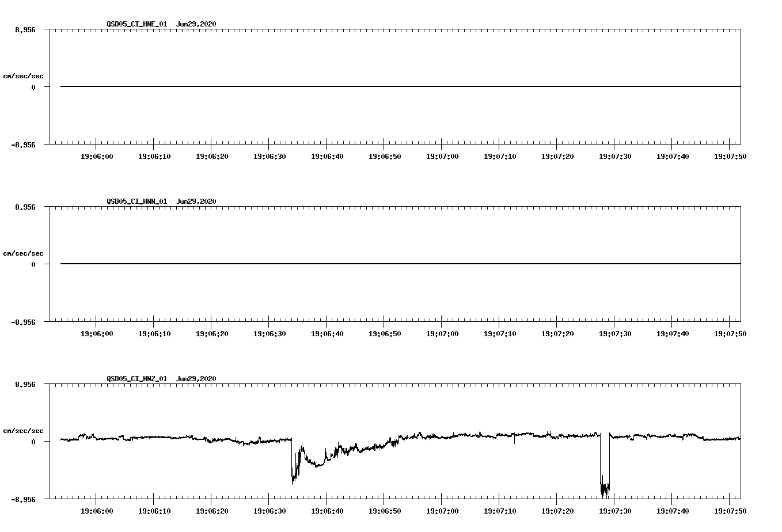
Task: Click the QSD05_CI_HNZ_01 channel title
Action: 136,379
